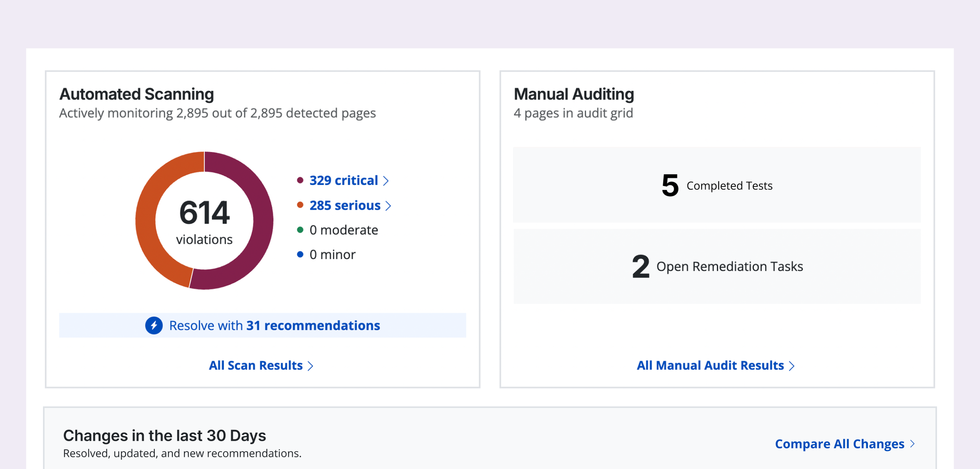980x469 pixels.
Task: Click the Manual Auditing heading
Action: pyautogui.click(x=573, y=94)
